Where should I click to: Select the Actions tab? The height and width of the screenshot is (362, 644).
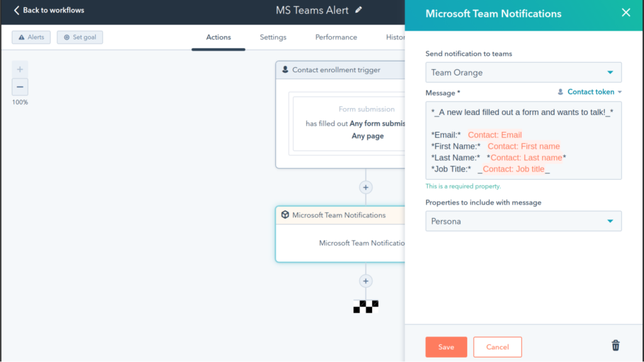click(218, 37)
